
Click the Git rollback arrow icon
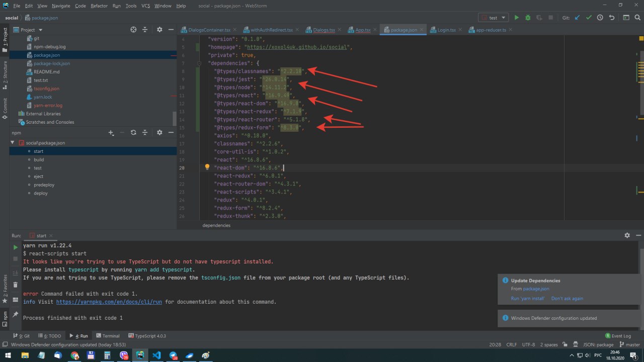pos(611,18)
